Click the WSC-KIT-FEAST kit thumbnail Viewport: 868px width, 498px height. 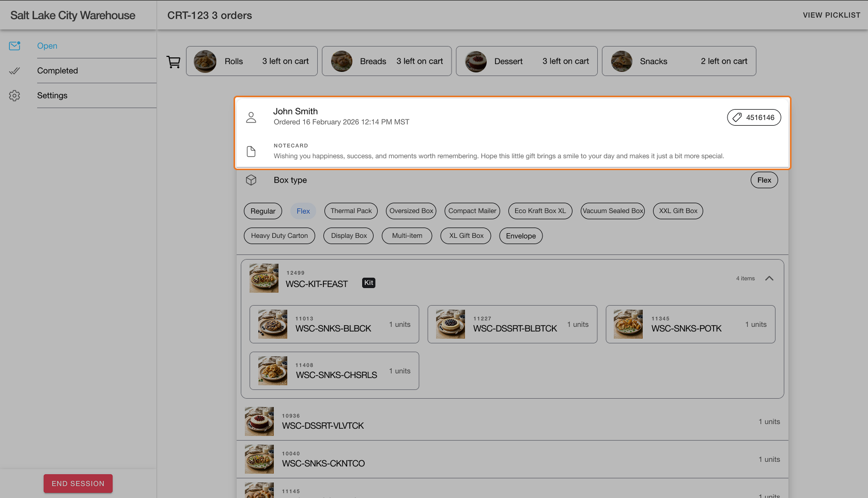[264, 278]
